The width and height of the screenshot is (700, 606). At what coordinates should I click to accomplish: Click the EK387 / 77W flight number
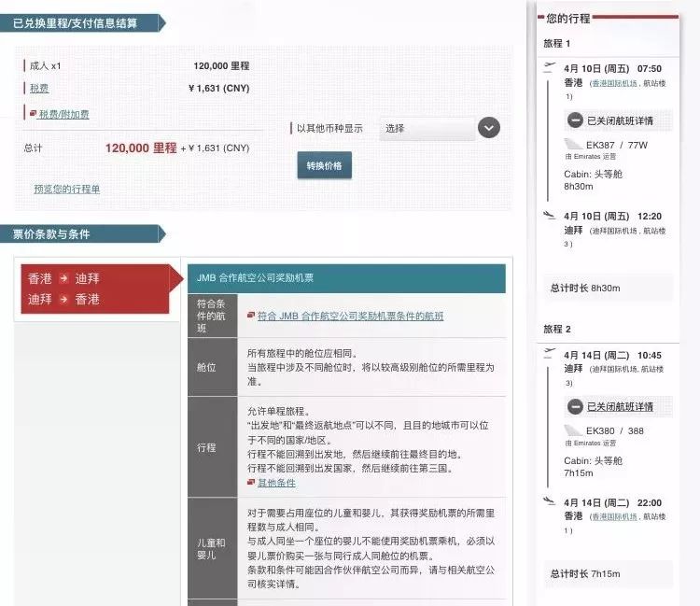617,145
